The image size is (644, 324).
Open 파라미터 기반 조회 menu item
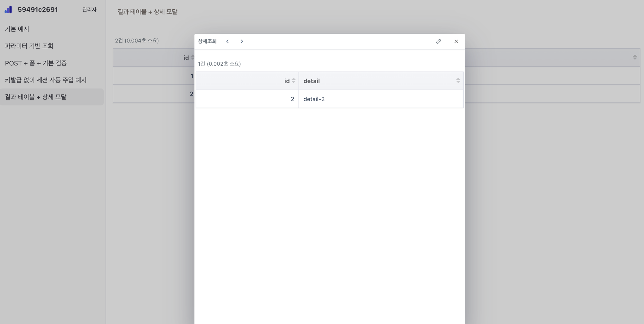tap(29, 46)
